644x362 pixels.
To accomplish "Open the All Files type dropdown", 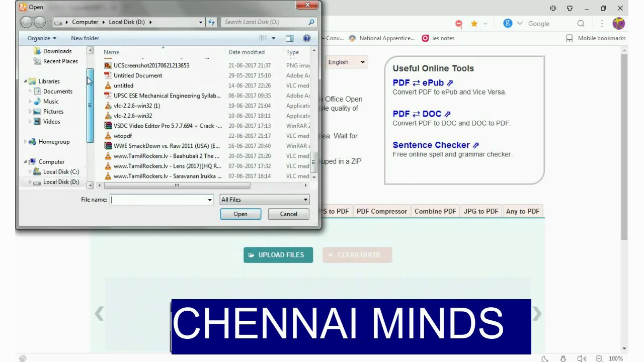I will pos(265,200).
